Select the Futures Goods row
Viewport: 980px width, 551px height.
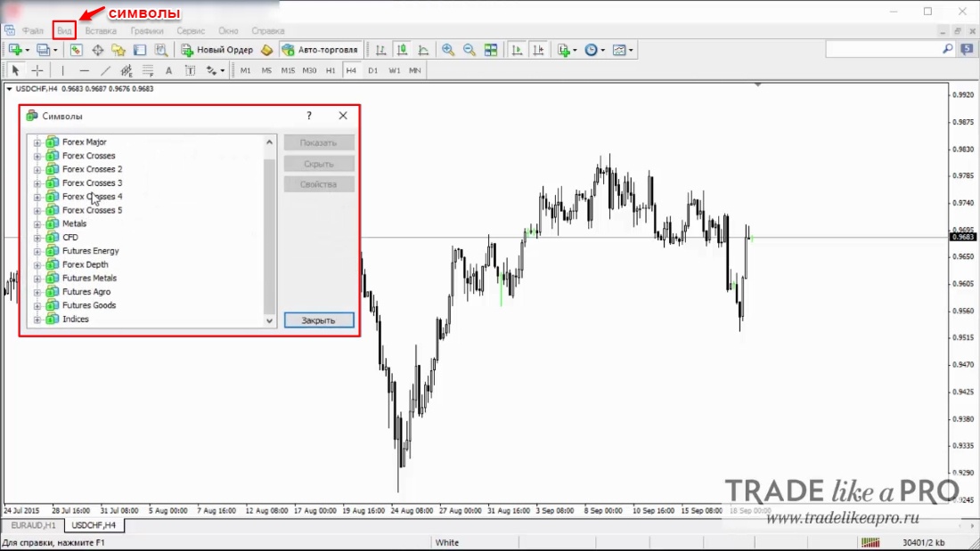(x=89, y=305)
